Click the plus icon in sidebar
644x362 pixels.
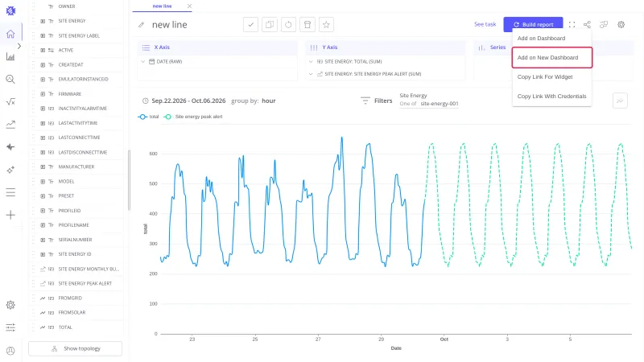tap(10, 215)
